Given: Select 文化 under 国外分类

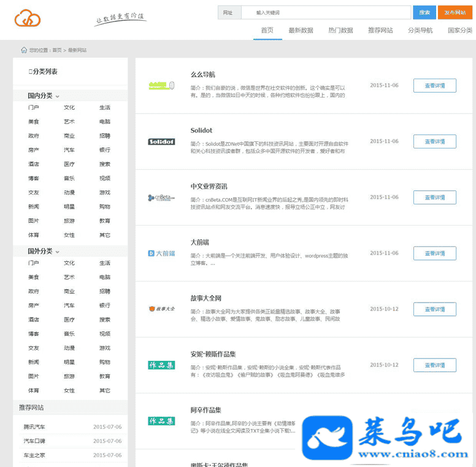Looking at the screenshot, I should (69, 263).
